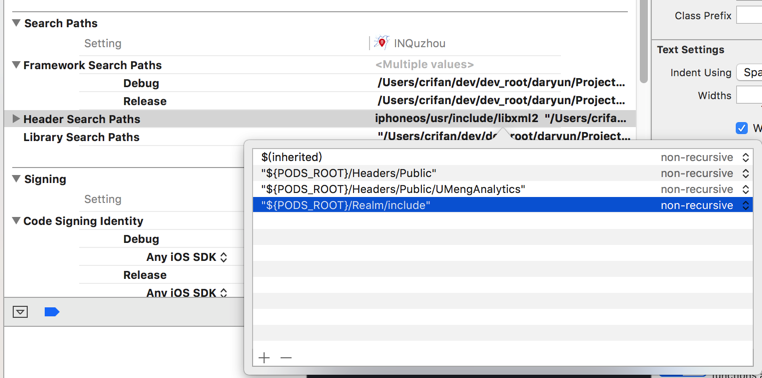Collapse Code Signing Identity triangle
The height and width of the screenshot is (378, 762).
(x=16, y=221)
